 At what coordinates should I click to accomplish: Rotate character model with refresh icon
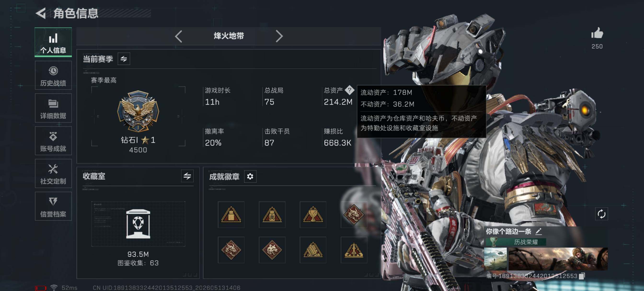tap(601, 214)
